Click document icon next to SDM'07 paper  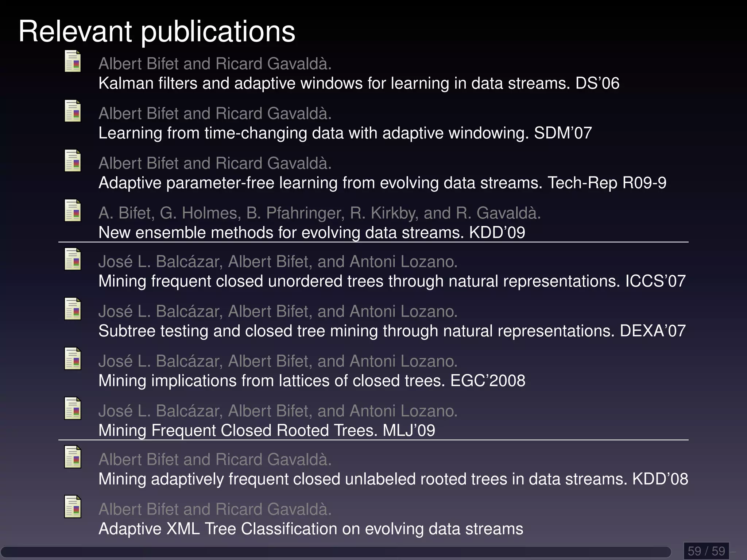pyautogui.click(x=73, y=111)
